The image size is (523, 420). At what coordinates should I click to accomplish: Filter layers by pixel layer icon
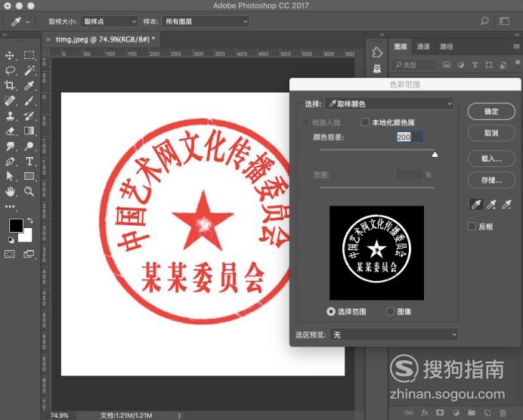446,65
